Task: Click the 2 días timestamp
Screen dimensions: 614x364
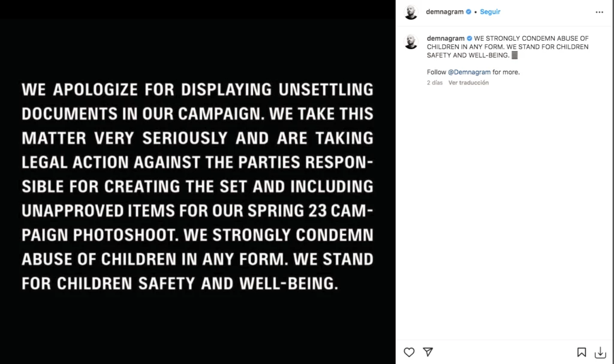Action: pos(435,83)
